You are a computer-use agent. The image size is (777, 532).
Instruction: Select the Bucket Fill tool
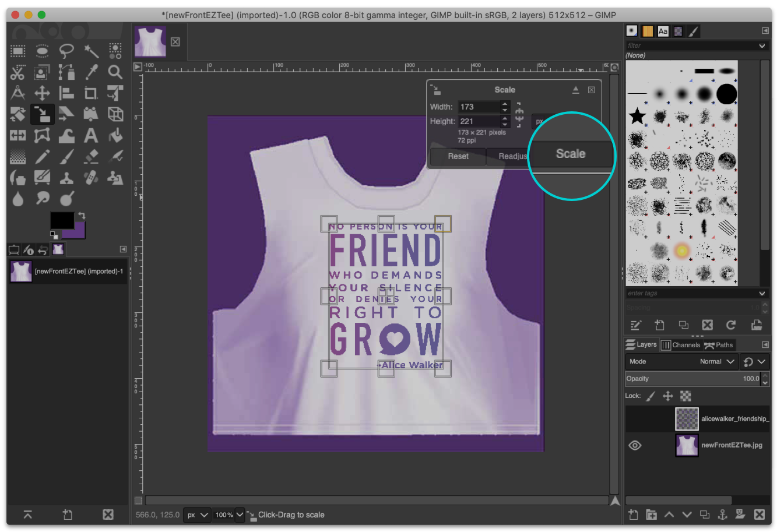point(115,135)
